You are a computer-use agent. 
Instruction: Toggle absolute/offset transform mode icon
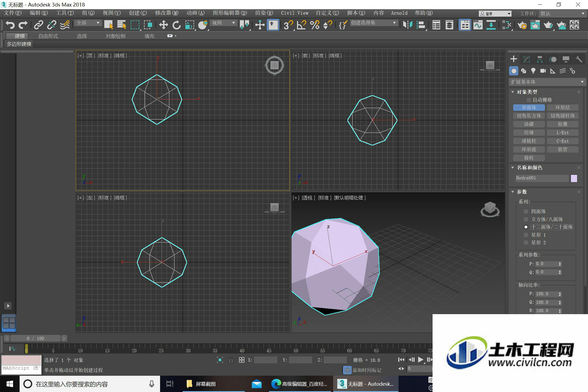(241, 360)
